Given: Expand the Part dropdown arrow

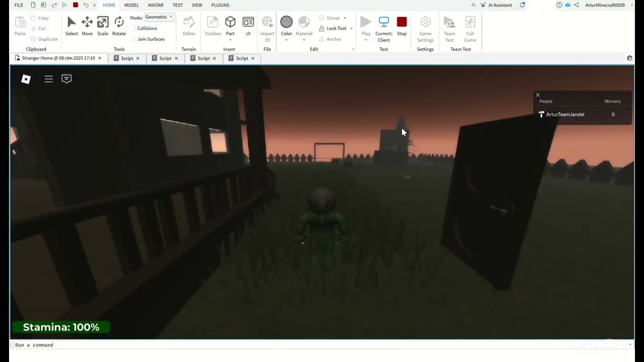Looking at the screenshot, I should click(230, 40).
